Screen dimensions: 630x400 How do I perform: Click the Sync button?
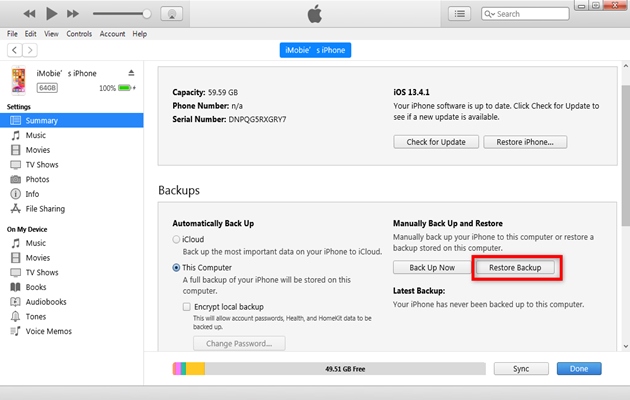[521, 369]
